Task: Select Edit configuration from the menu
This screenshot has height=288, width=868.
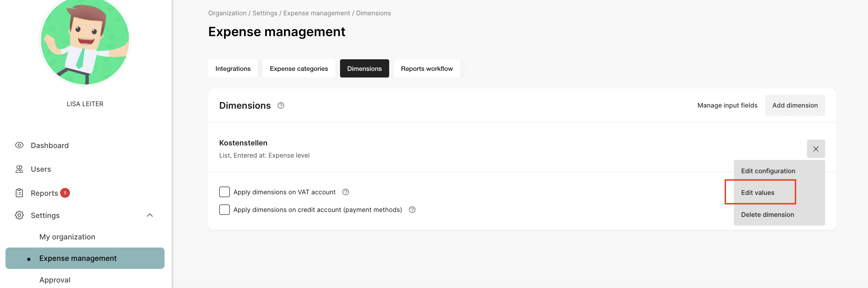Action: pos(768,171)
